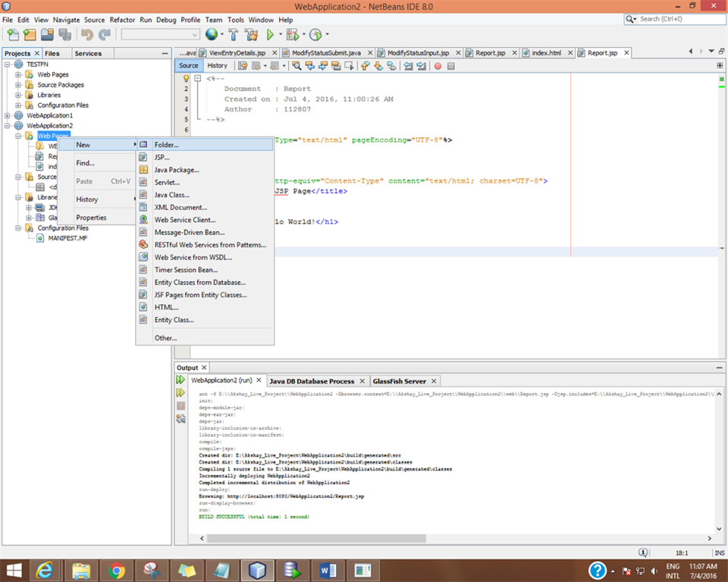Run the project with green play icon
This screenshot has height=582, width=728.
[270, 35]
